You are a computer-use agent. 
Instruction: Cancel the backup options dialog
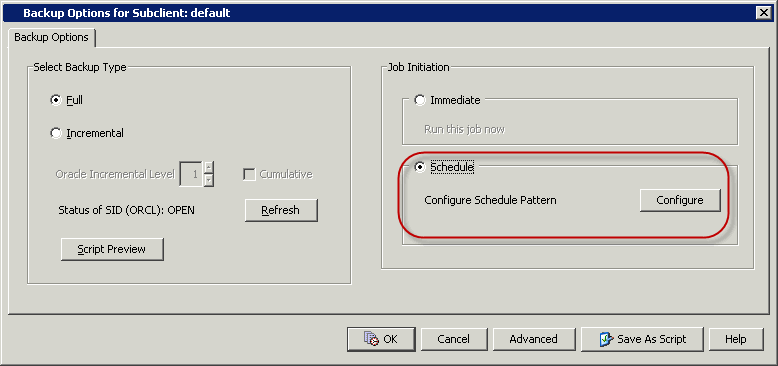tap(454, 339)
